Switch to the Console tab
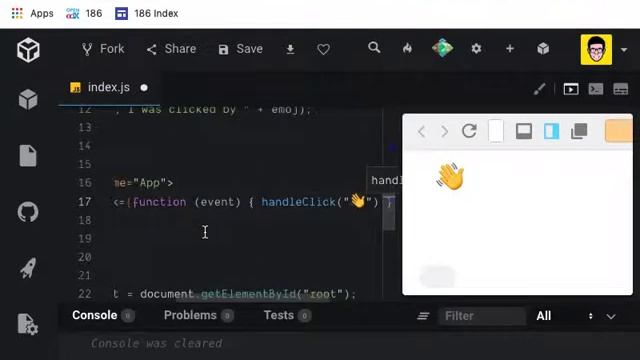The width and height of the screenshot is (640, 360). [x=94, y=315]
